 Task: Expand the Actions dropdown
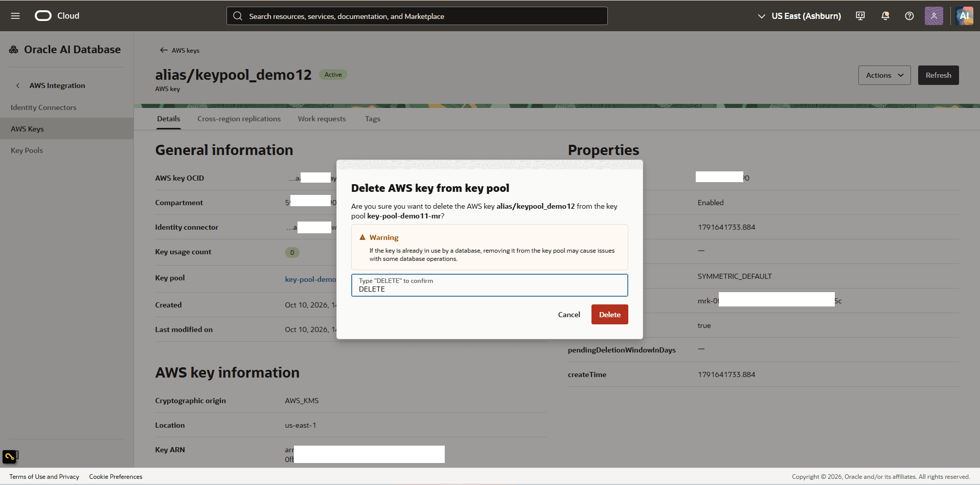[x=884, y=75]
